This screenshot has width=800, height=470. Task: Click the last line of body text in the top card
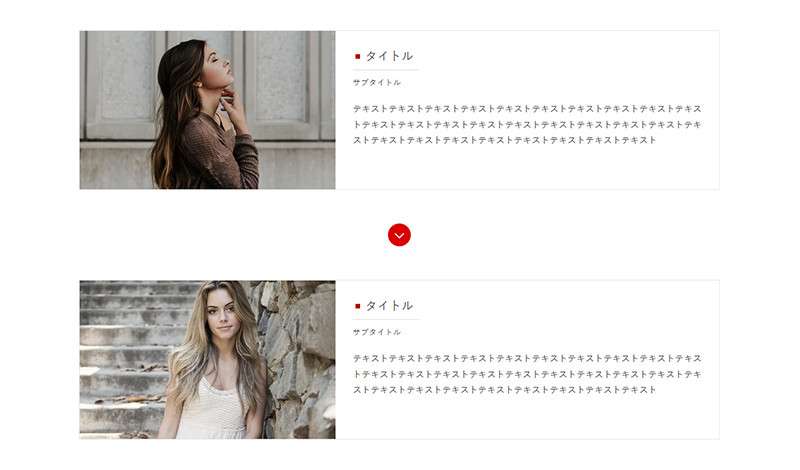[505, 140]
